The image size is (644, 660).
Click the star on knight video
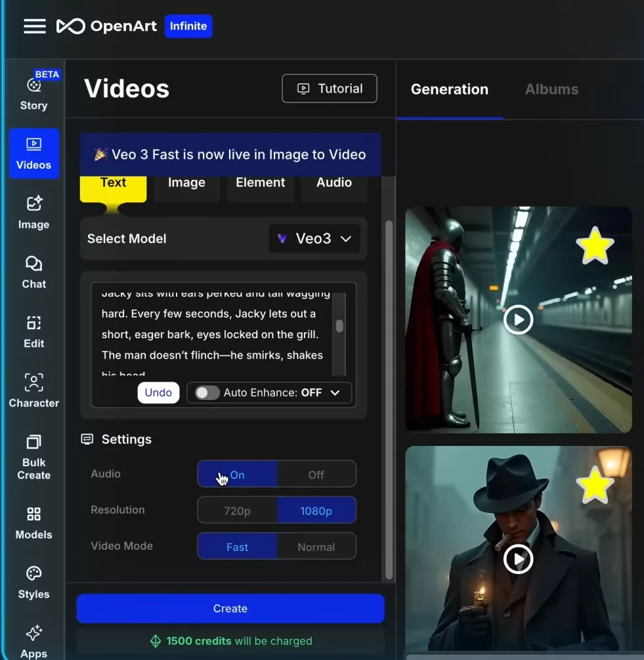coord(595,246)
